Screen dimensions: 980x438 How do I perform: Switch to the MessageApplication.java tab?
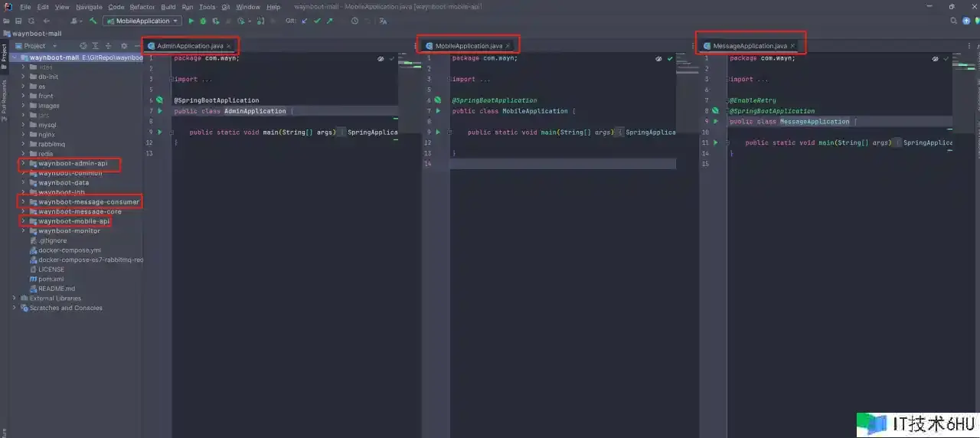click(750, 46)
